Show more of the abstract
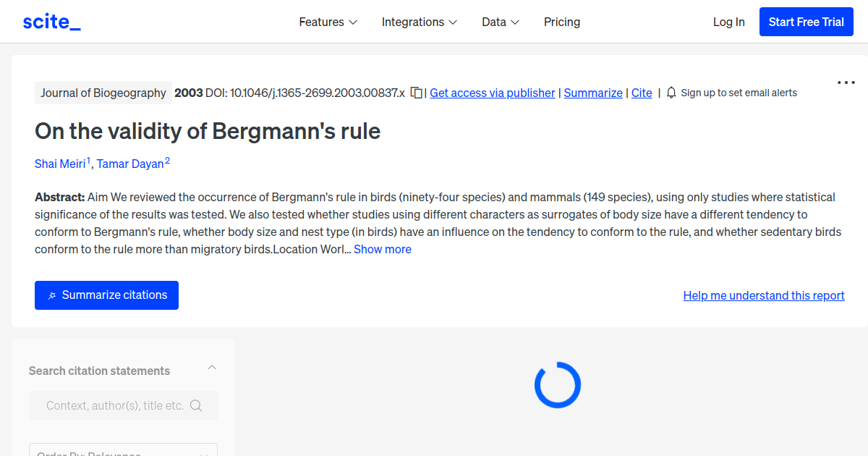 click(x=382, y=249)
